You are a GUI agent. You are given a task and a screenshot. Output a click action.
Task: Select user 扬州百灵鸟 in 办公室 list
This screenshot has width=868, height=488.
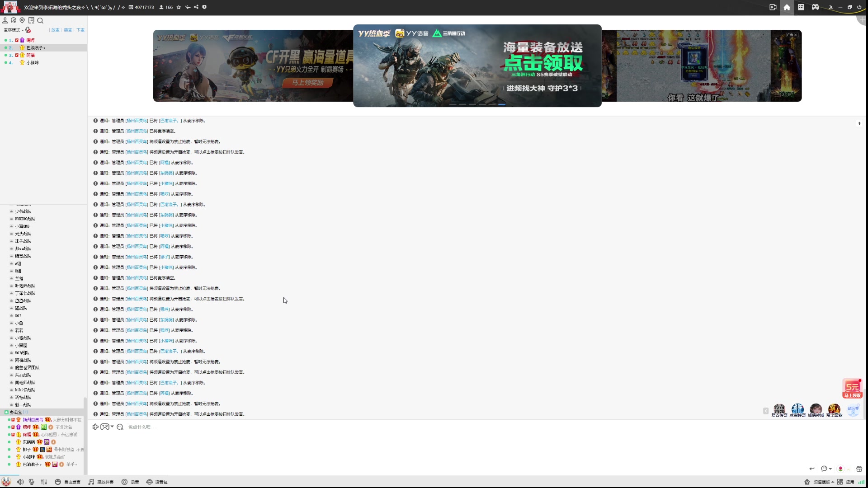click(x=33, y=420)
